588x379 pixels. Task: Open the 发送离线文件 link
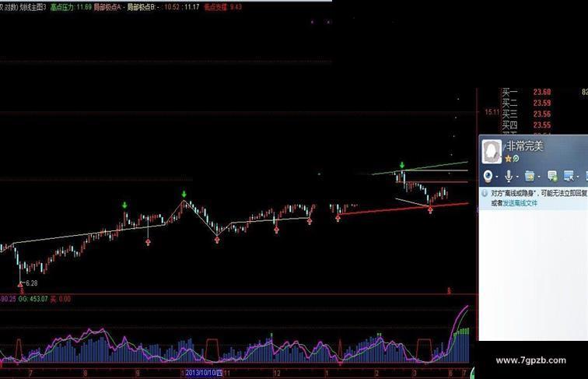pos(520,203)
